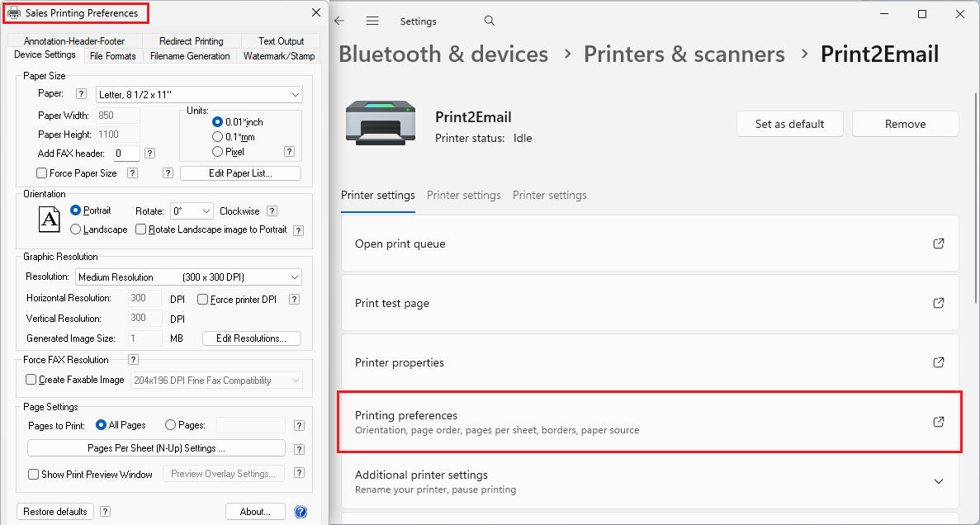Click the help icon beside Force printer DPI
Viewport: 980px width, 525px height.
coord(295,300)
